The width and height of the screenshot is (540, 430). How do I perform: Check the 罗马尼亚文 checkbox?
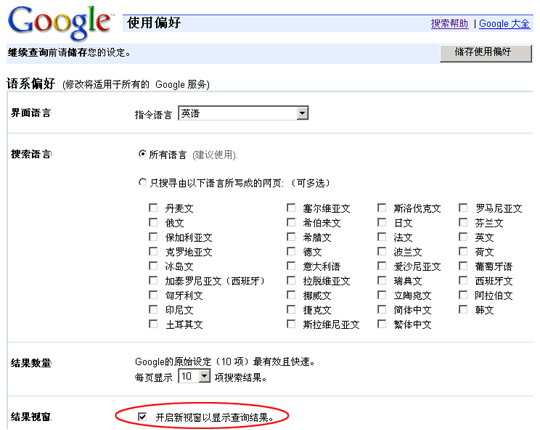463,208
